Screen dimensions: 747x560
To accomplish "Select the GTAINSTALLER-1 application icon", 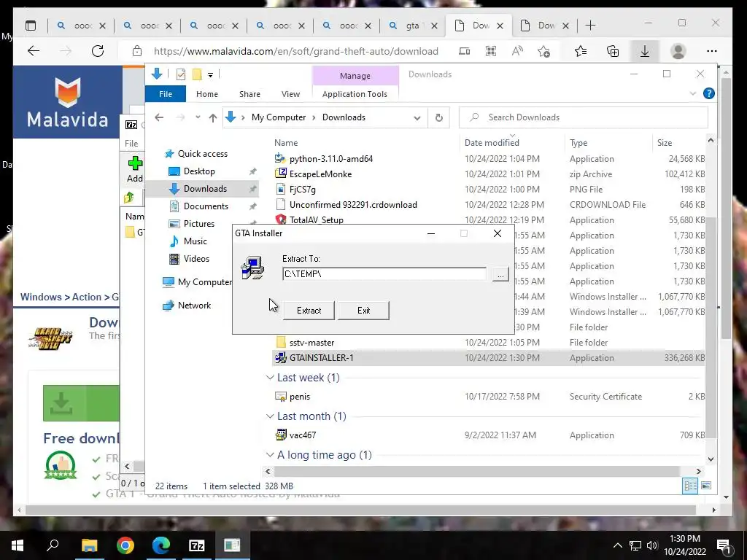I will [281, 357].
